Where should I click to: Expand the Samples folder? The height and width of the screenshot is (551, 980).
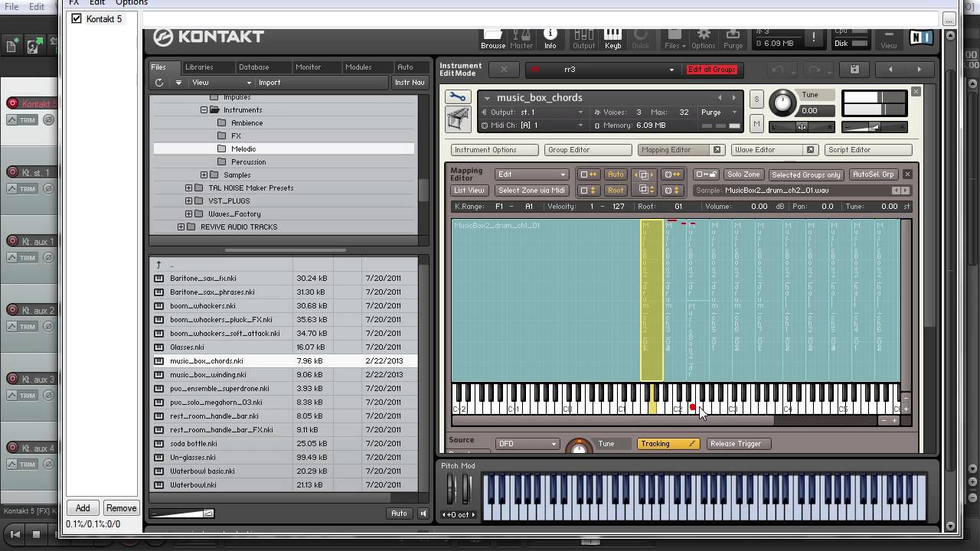point(204,175)
